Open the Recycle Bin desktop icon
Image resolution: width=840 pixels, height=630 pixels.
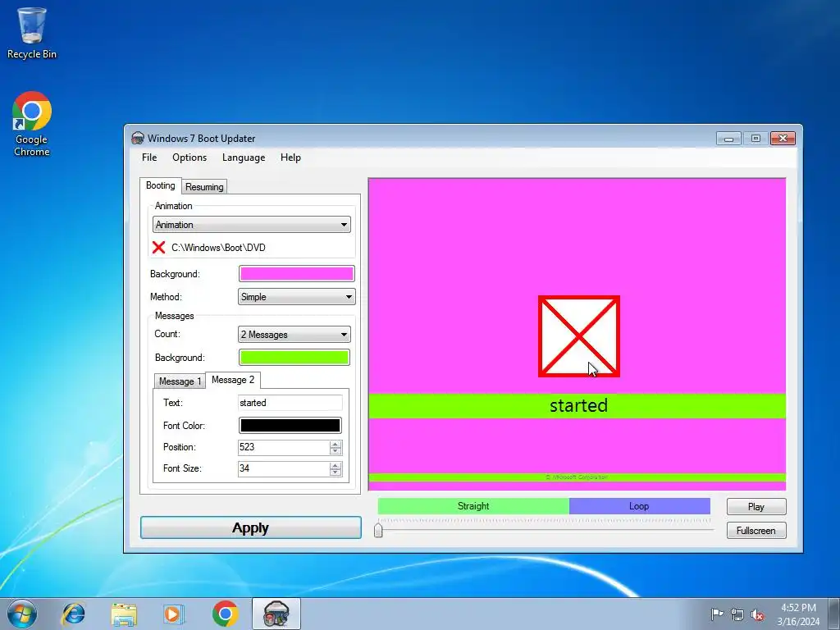pyautogui.click(x=32, y=33)
